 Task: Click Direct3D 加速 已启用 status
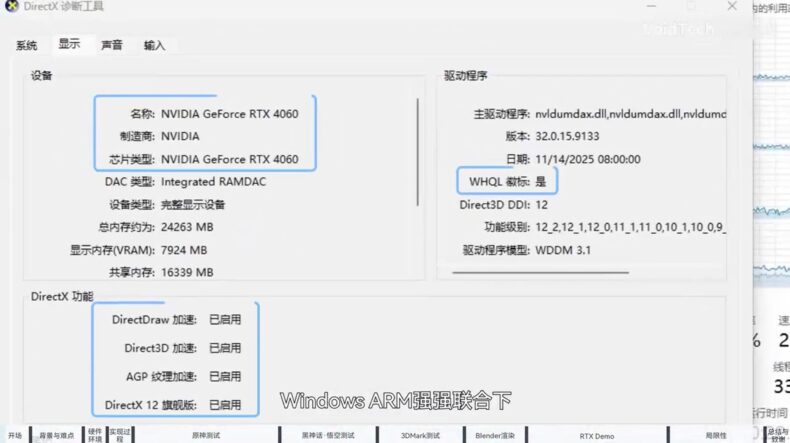coord(225,348)
